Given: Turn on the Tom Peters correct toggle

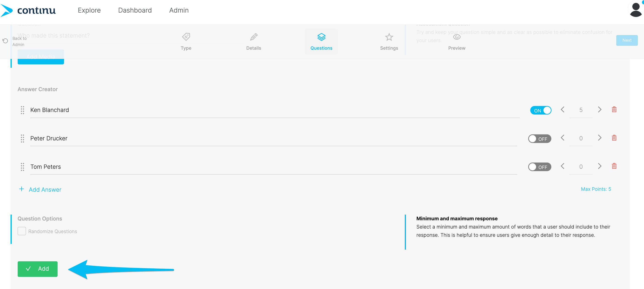Looking at the screenshot, I should point(539,167).
